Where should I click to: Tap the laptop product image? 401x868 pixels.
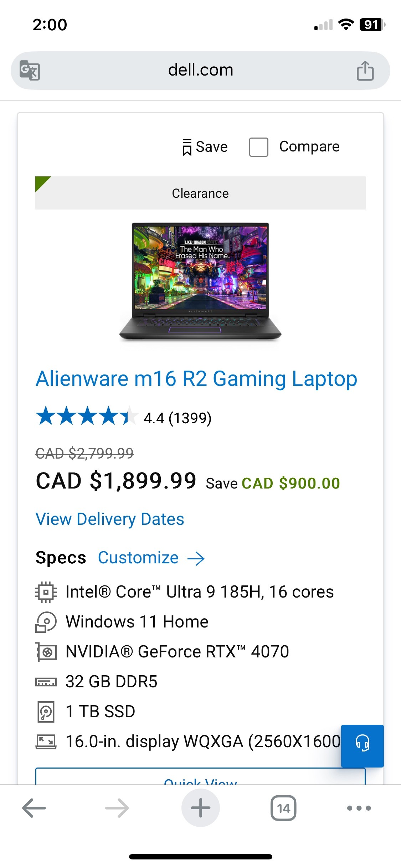[x=200, y=281]
